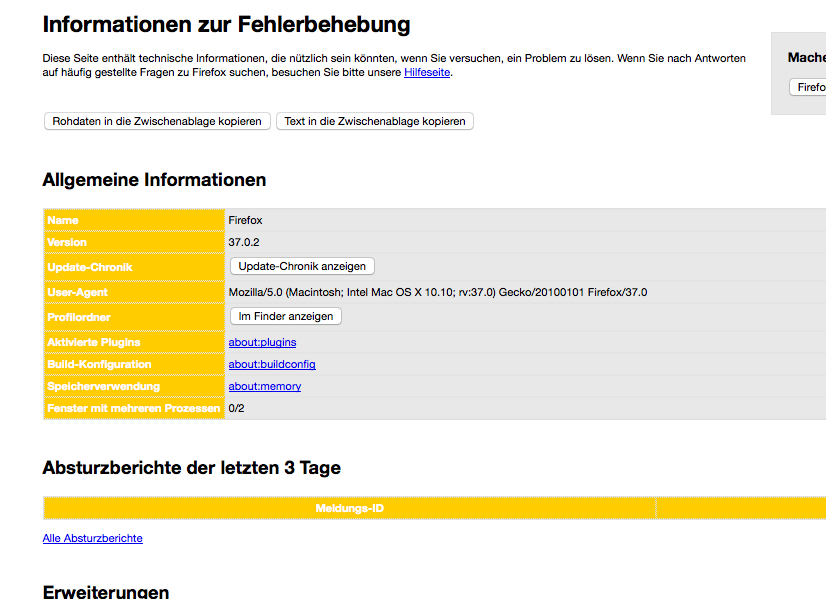
Task: Select the version value 37.0.2
Action: [x=244, y=242]
